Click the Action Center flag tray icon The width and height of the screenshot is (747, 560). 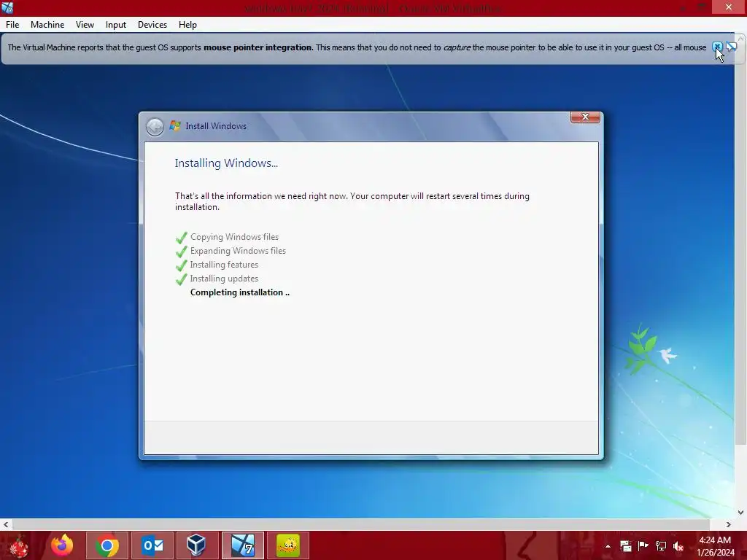[x=643, y=546]
